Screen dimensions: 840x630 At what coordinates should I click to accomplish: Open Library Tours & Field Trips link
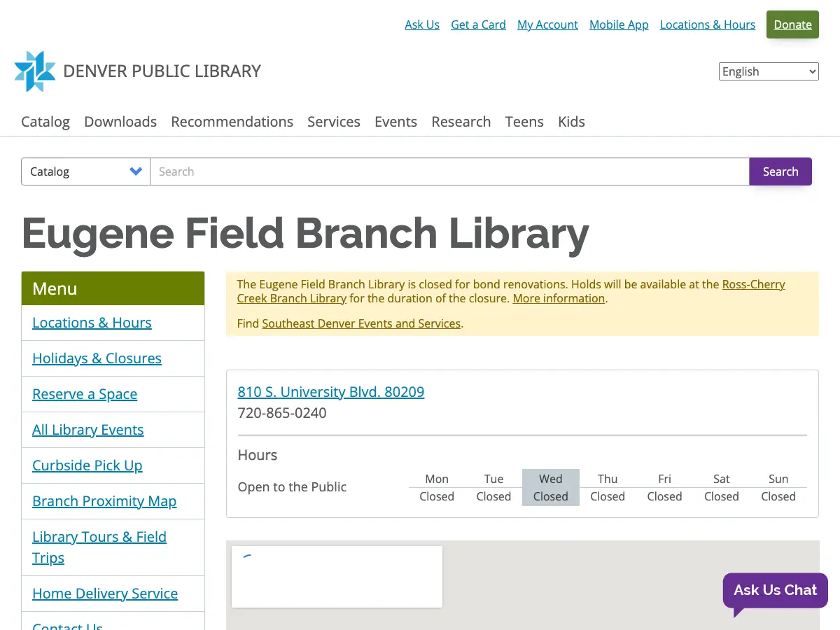click(99, 547)
